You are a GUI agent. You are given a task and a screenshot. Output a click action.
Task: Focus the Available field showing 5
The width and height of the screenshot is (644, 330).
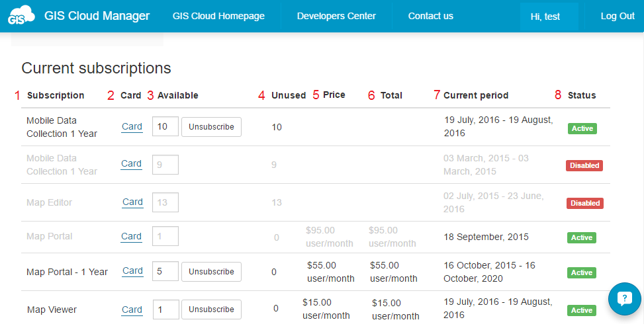(x=165, y=271)
